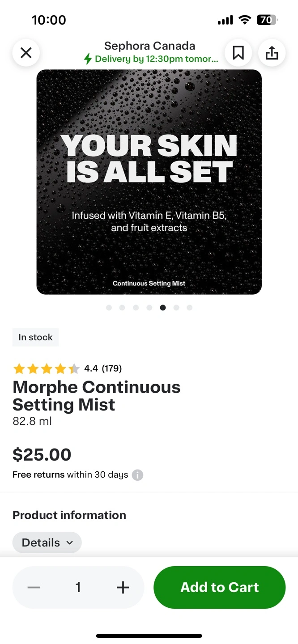Tap the battery indicator in status bar
The height and width of the screenshot is (644, 298).
click(x=267, y=20)
